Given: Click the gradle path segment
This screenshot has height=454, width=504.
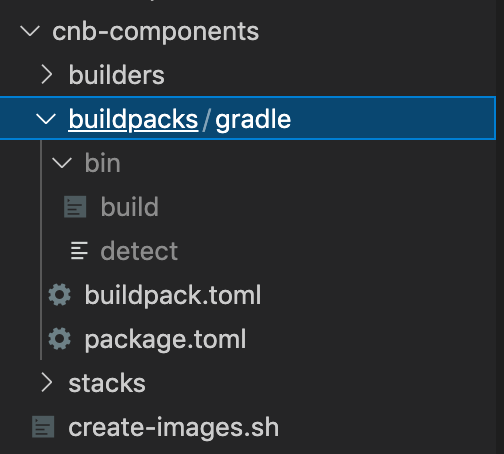Looking at the screenshot, I should [253, 120].
